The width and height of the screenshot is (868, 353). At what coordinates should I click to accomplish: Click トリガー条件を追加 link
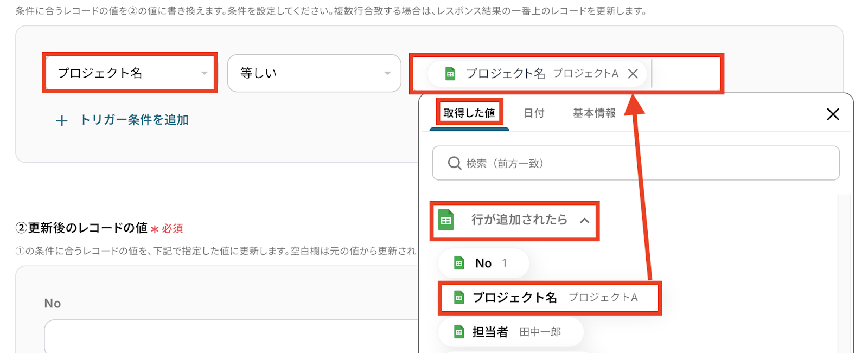coord(134,120)
